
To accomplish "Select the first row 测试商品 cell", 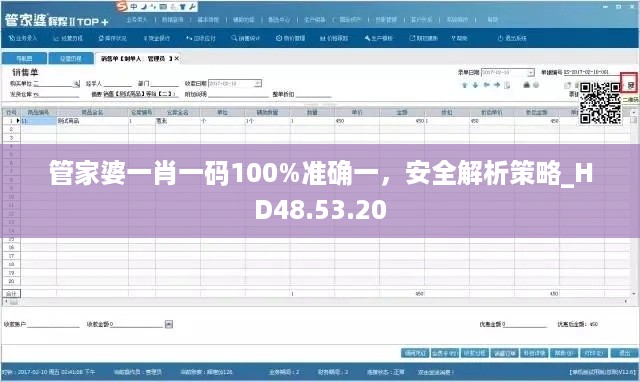I will click(x=92, y=121).
